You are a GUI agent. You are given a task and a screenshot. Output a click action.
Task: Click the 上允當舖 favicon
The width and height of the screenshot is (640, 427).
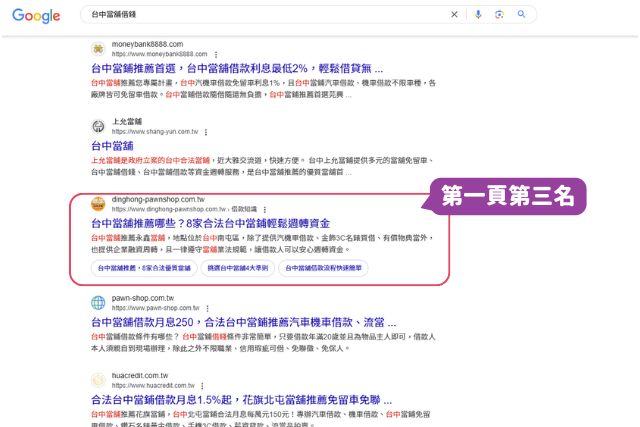[x=98, y=127]
